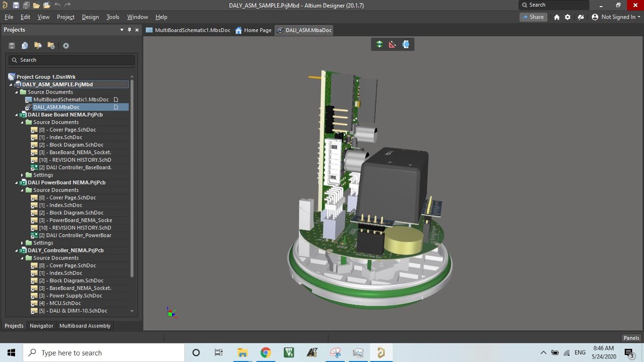Click the Open Project icon in title bar
Viewport: 644px width, 362px height.
click(47, 5)
